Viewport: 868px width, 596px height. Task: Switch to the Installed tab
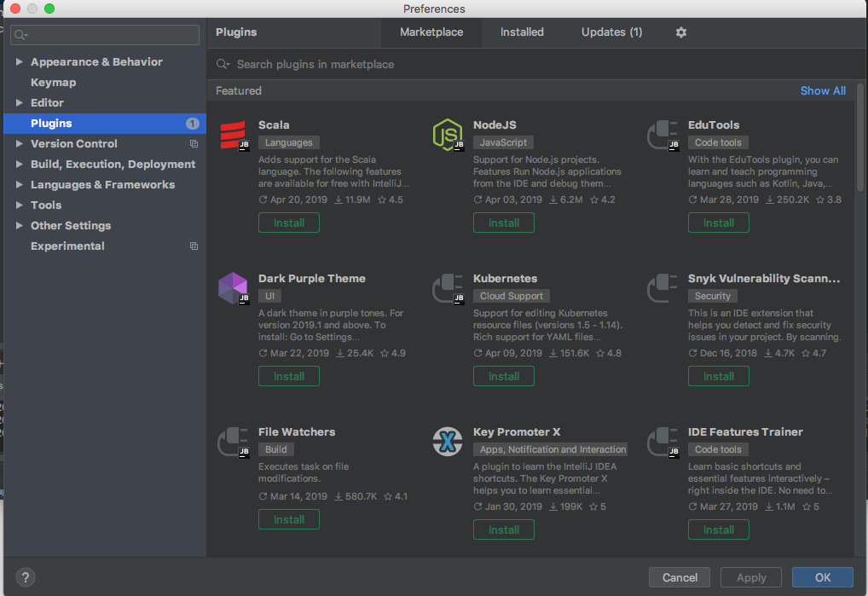(522, 32)
